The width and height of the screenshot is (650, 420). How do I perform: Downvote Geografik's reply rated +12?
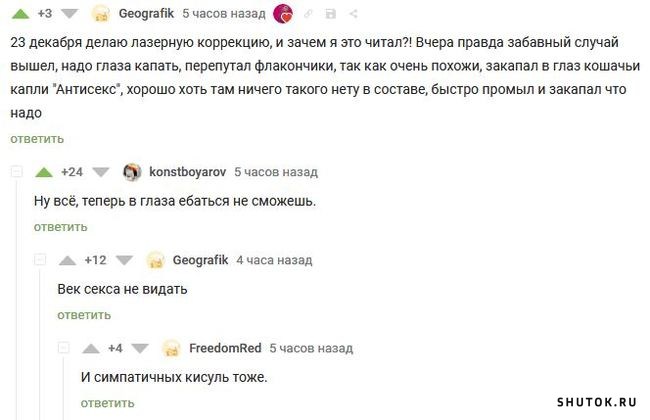click(123, 260)
